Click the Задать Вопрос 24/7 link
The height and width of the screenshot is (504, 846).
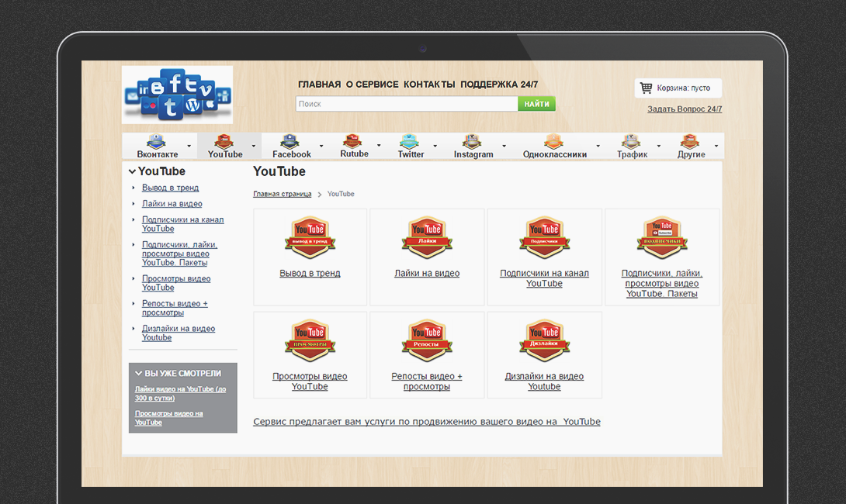[685, 109]
